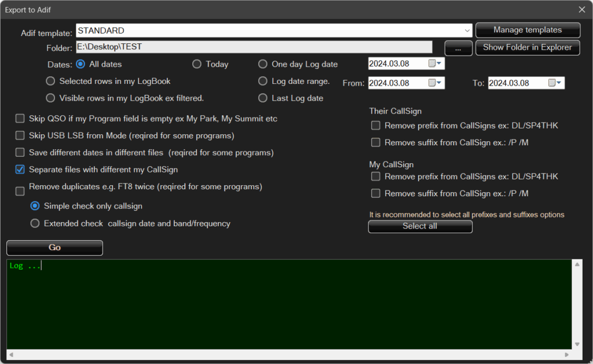Select the Today dates radio option

tap(197, 64)
